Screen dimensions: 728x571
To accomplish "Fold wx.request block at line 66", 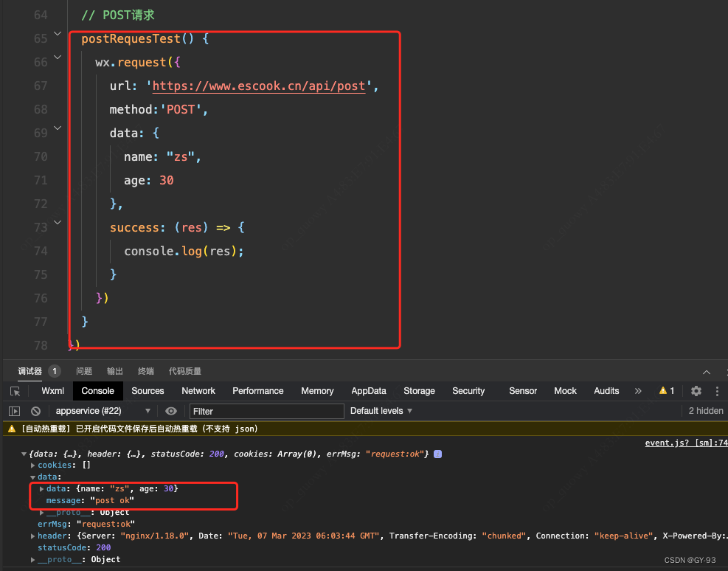I will pos(58,57).
